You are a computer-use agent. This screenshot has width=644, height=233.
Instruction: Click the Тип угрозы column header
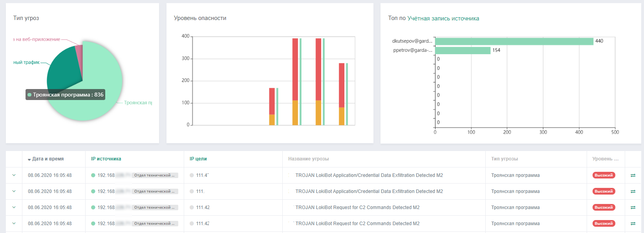point(504,159)
